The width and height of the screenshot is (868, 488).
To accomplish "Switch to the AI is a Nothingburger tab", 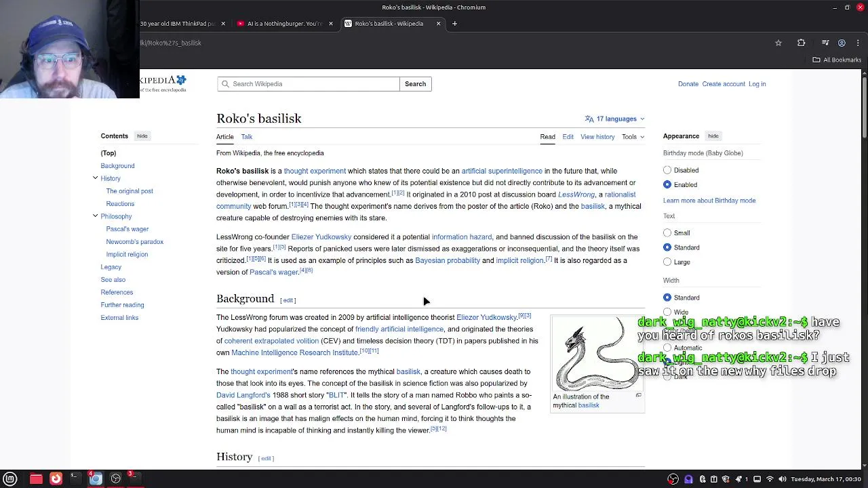I will [284, 24].
